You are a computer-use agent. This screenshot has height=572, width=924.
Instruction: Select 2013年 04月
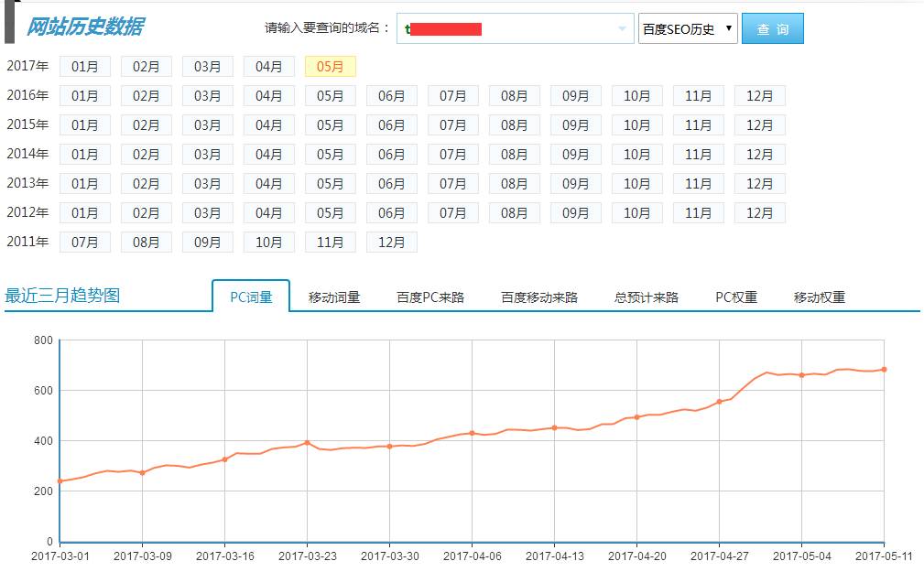[268, 184]
